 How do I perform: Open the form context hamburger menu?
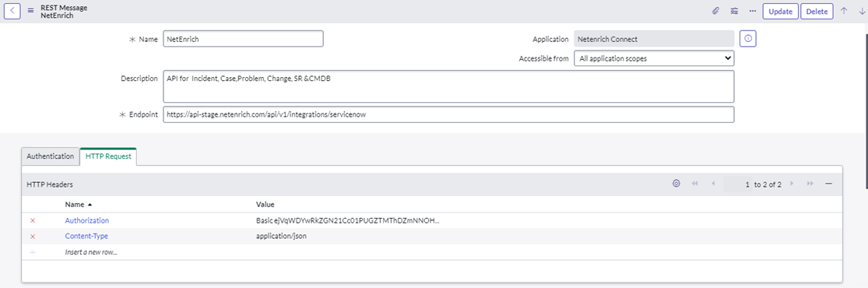pos(30,11)
